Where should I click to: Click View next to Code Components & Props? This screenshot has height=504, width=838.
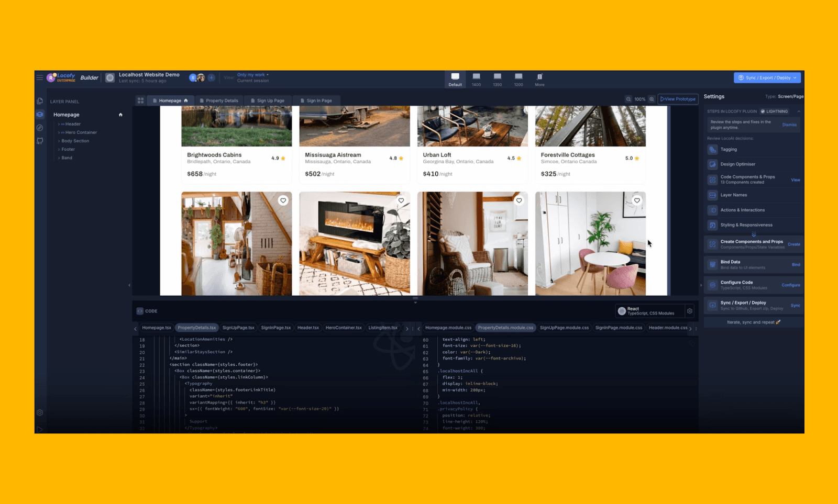pos(796,180)
